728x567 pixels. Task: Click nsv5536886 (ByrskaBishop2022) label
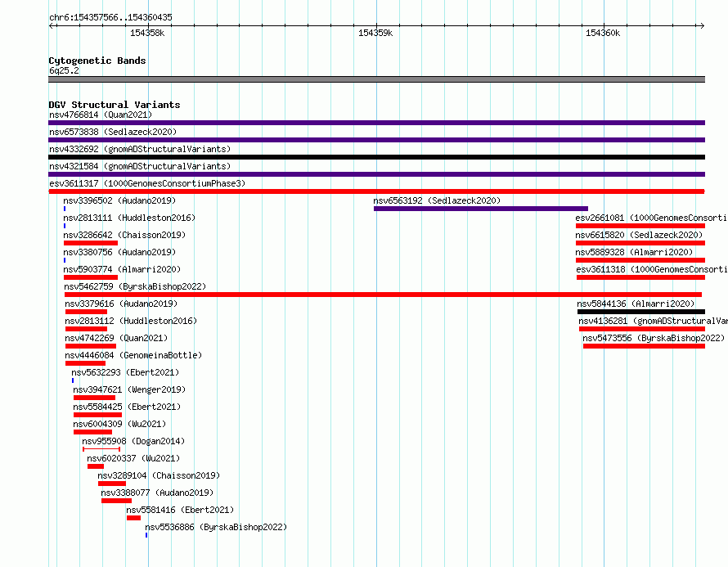(x=217, y=527)
